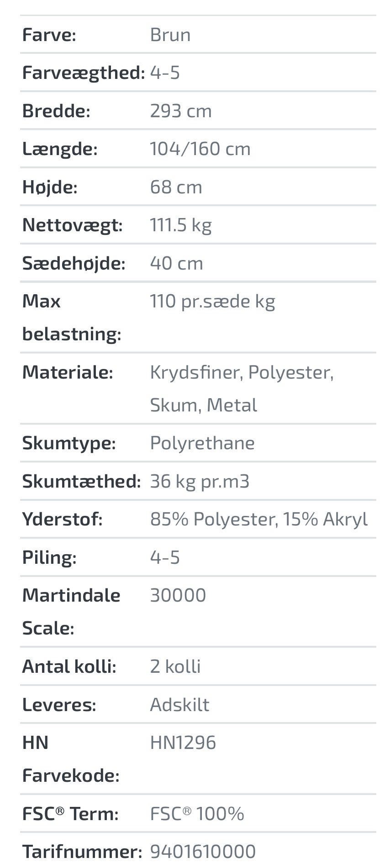Select the FSC Term value FSC 100%
This screenshot has height=868, width=390.
[x=197, y=814]
